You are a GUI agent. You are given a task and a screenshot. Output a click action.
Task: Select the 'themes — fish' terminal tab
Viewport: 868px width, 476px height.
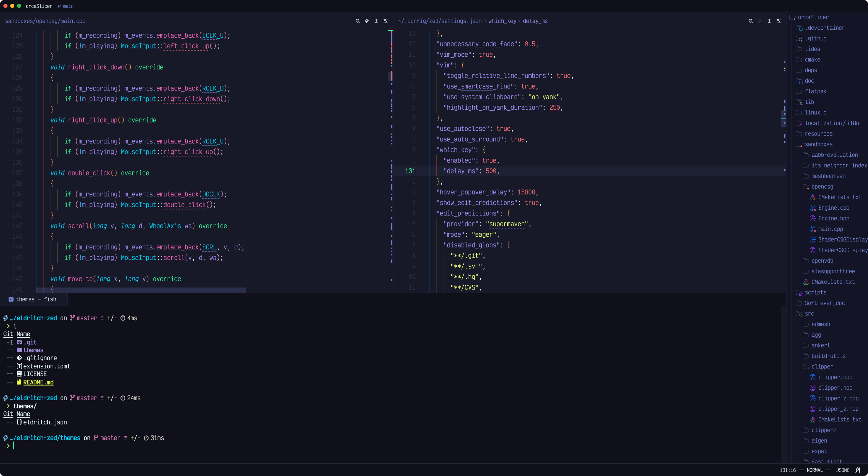(x=33, y=299)
